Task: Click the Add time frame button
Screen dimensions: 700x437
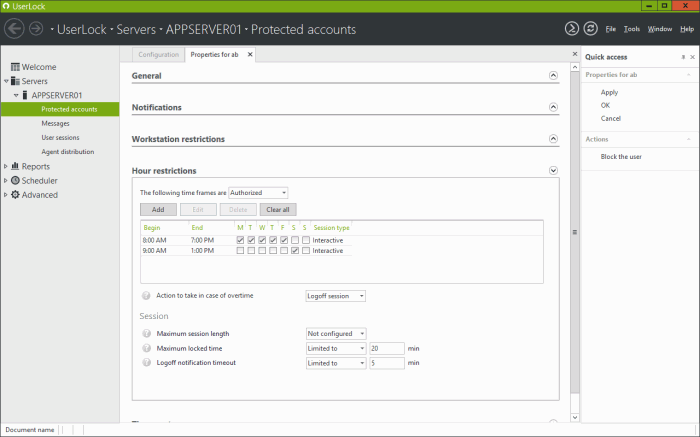Action: click(x=158, y=210)
